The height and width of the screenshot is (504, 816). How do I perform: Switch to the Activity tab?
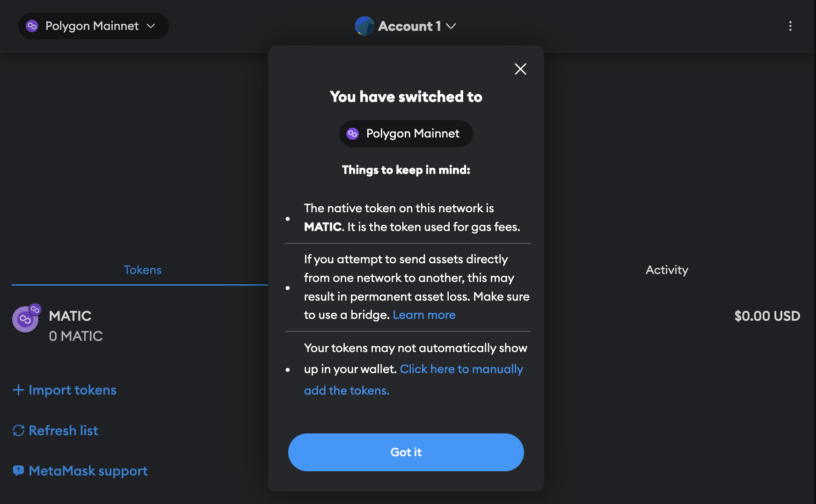point(667,270)
